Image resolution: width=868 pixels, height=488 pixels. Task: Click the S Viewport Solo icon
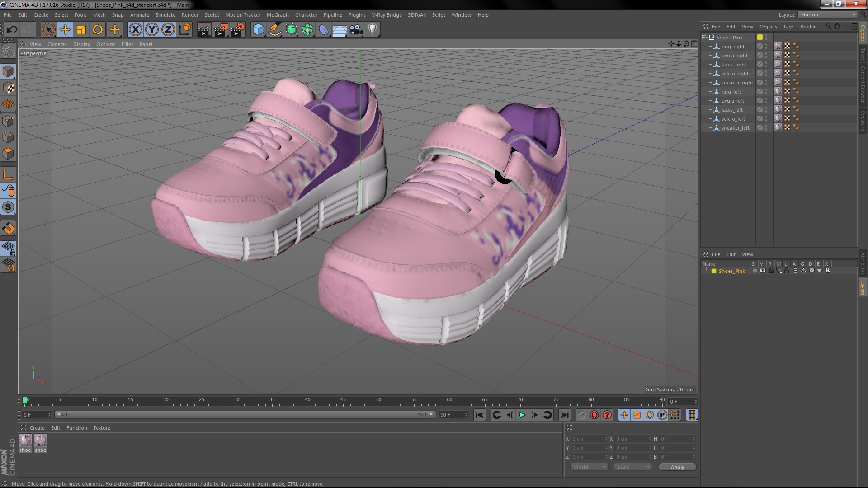pos(8,207)
